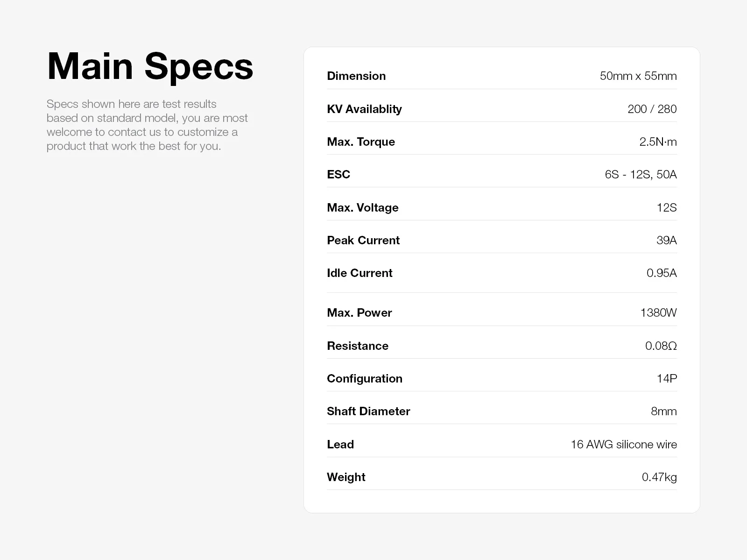Select the Dimension row label

click(x=356, y=76)
